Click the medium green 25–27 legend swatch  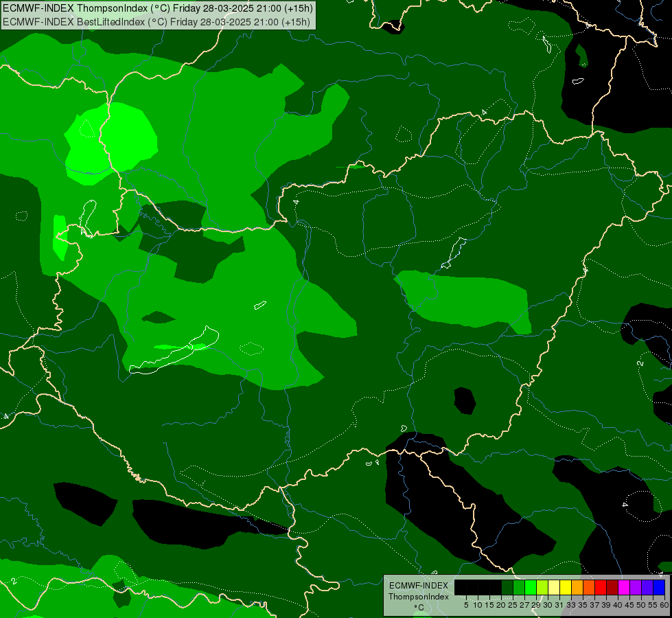[x=519, y=587]
